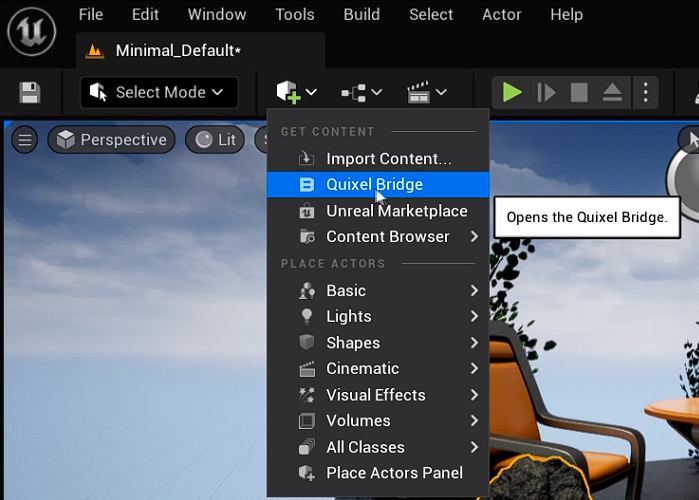Image resolution: width=699 pixels, height=500 pixels.
Task: Open the Perspective view type dropdown
Action: point(111,140)
